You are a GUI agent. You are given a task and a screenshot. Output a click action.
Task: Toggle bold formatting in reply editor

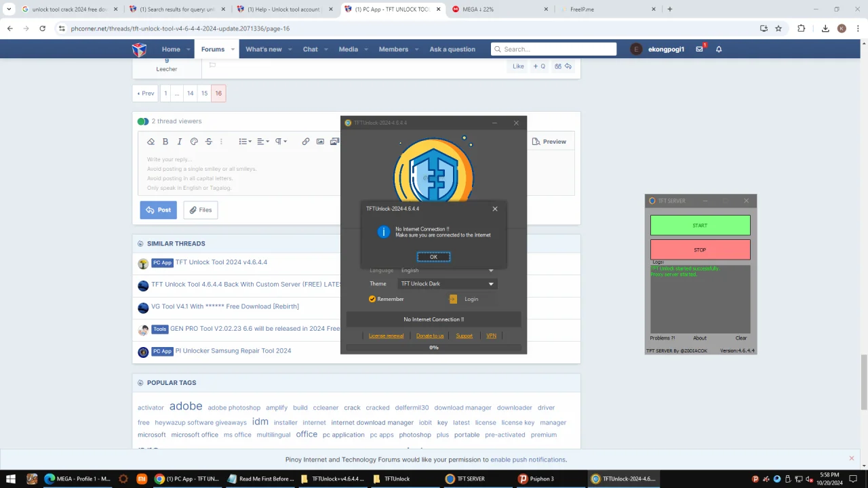(165, 142)
